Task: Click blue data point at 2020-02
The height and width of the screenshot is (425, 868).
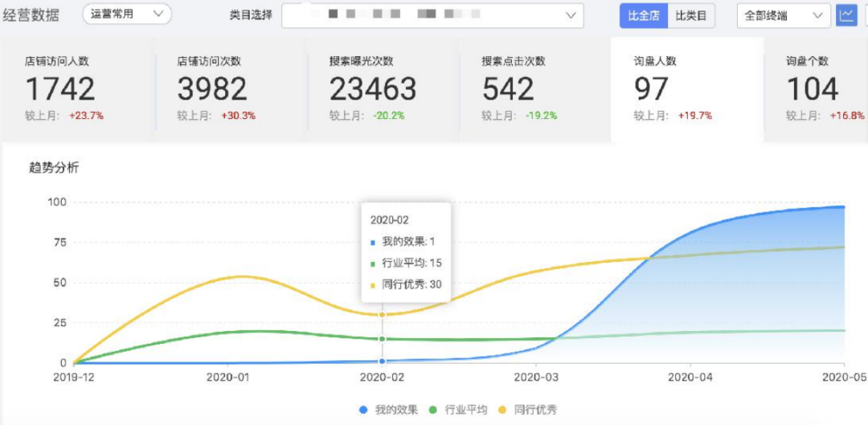Action: [382, 361]
